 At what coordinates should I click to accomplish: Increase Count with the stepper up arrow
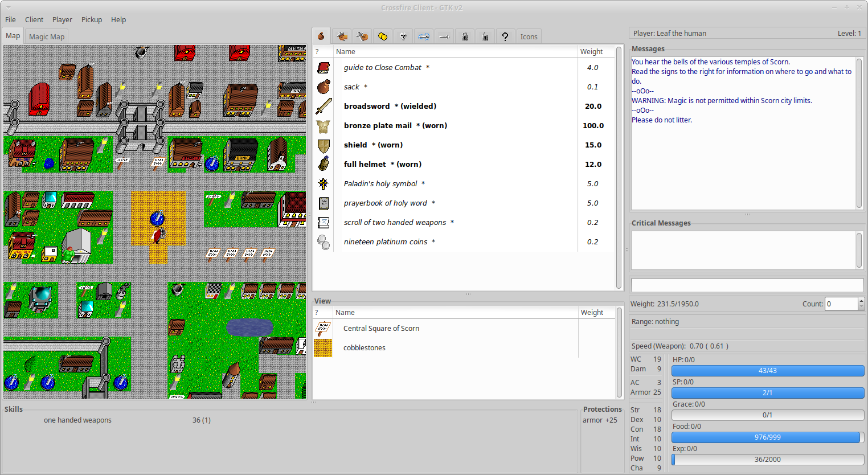pos(861,300)
